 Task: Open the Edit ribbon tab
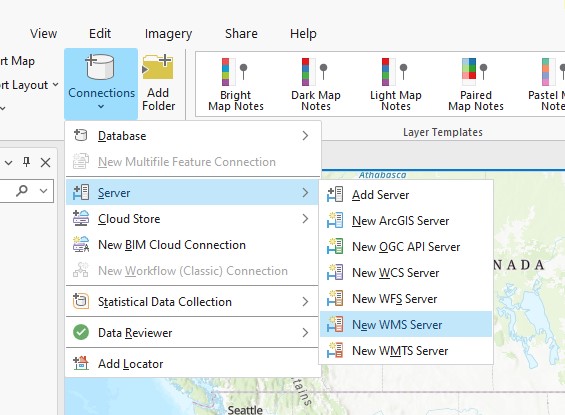pyautogui.click(x=100, y=34)
